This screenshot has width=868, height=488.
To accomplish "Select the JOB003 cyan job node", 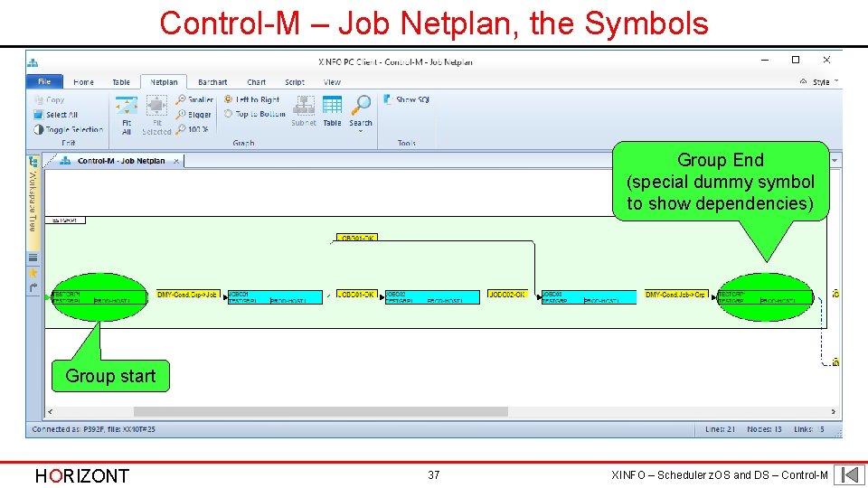I will [x=589, y=297].
